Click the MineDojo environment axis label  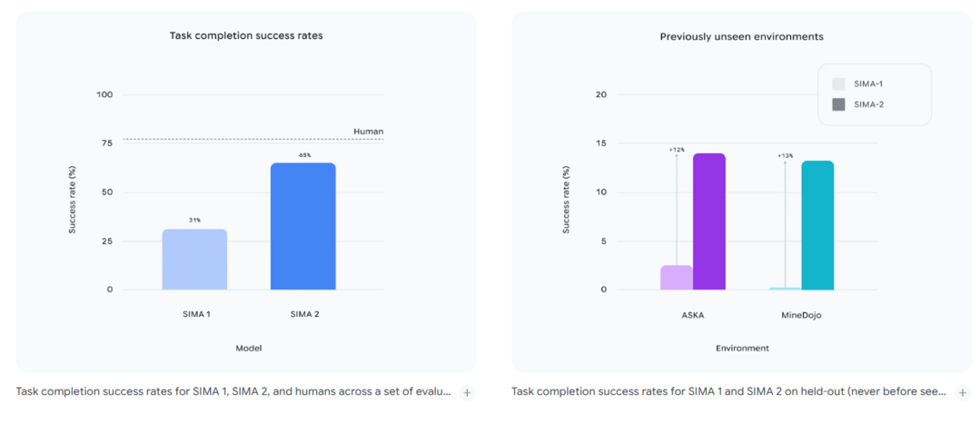[x=801, y=314]
